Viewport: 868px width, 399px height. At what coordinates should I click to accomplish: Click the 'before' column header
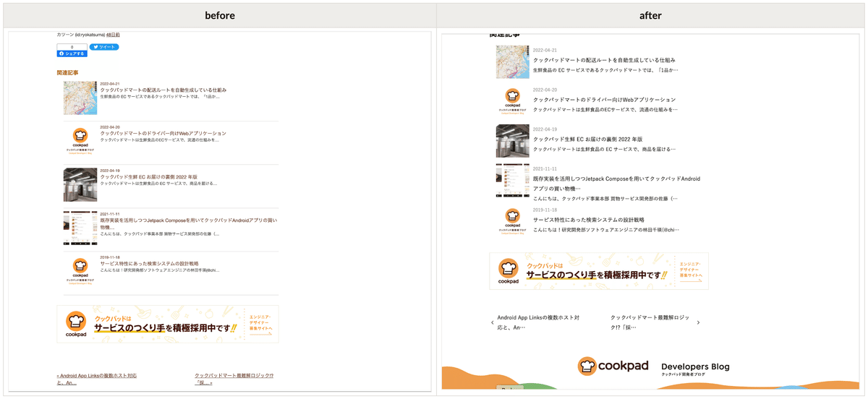click(220, 15)
